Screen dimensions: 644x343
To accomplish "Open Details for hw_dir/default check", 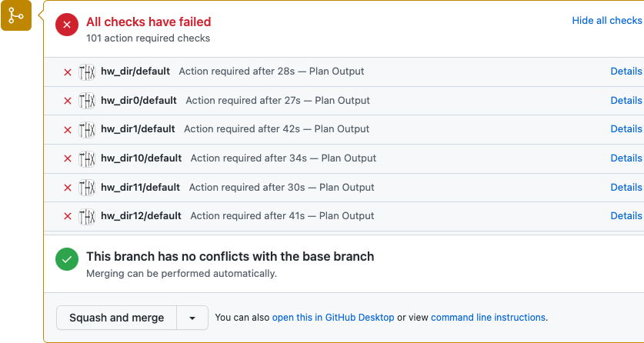I will point(626,71).
